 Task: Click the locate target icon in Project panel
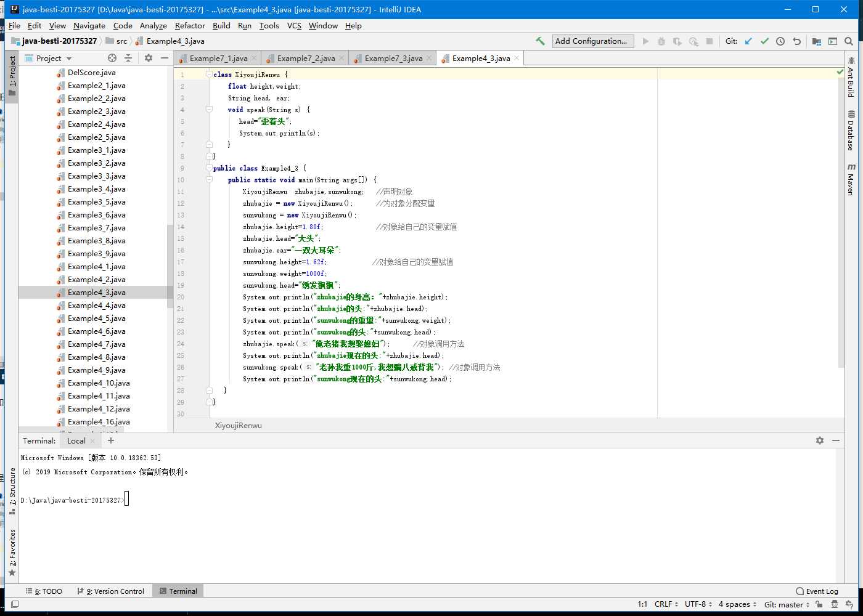pos(112,58)
